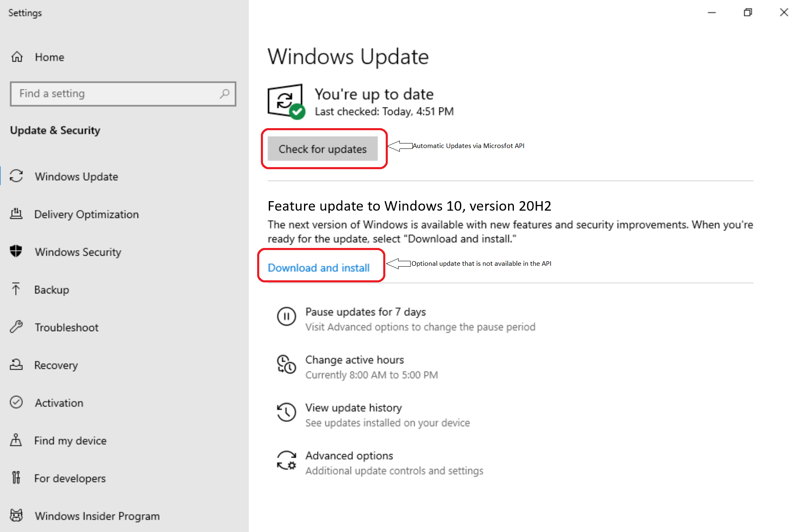Viewport: 798px width, 532px height.
Task: Select the Delivery Optimization icon
Action: click(x=16, y=214)
